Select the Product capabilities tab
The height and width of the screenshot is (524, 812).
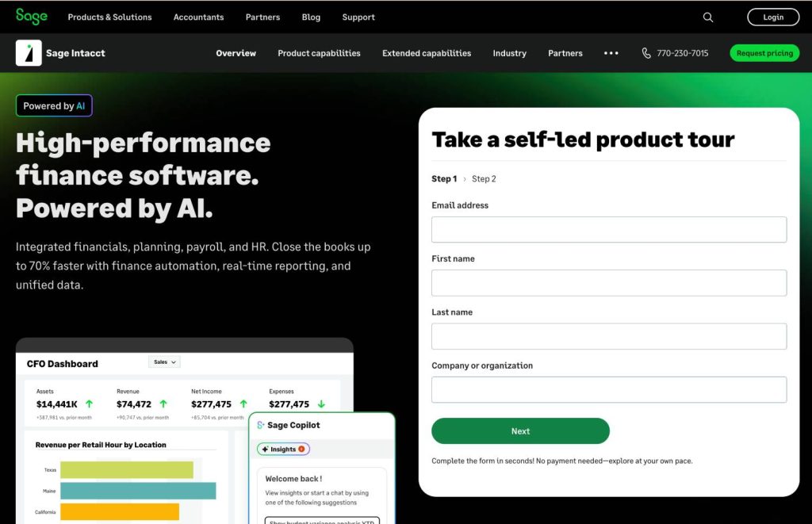point(319,53)
